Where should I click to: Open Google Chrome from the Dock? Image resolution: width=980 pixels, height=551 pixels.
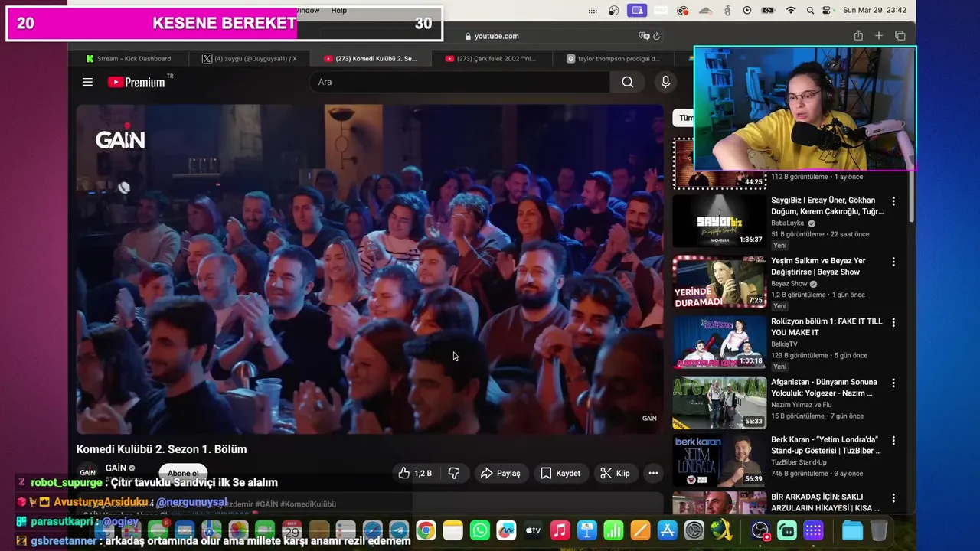(426, 530)
